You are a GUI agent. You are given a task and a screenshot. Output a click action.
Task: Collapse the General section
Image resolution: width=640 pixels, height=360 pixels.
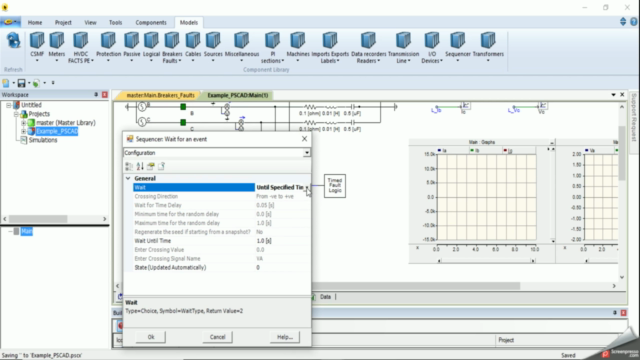coord(128,178)
